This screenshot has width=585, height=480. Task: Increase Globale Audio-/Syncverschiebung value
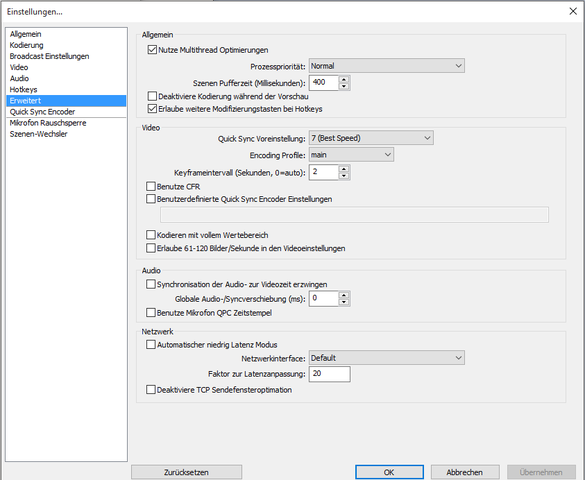coord(344,295)
